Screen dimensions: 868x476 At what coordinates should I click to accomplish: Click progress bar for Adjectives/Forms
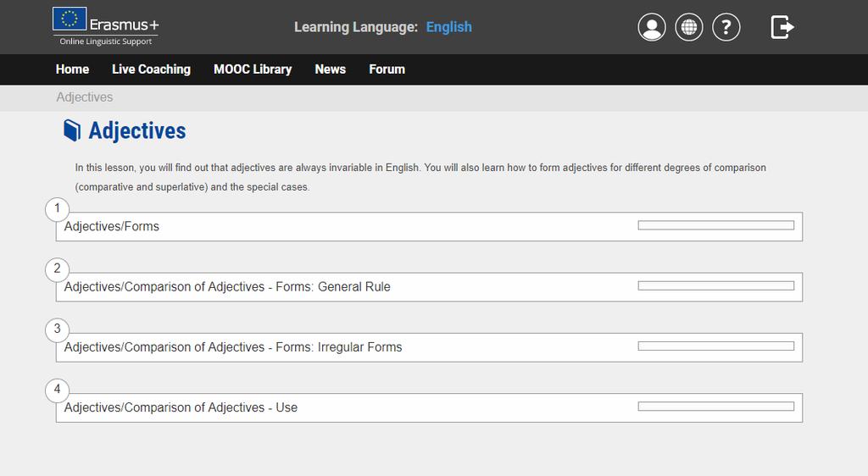tap(715, 225)
